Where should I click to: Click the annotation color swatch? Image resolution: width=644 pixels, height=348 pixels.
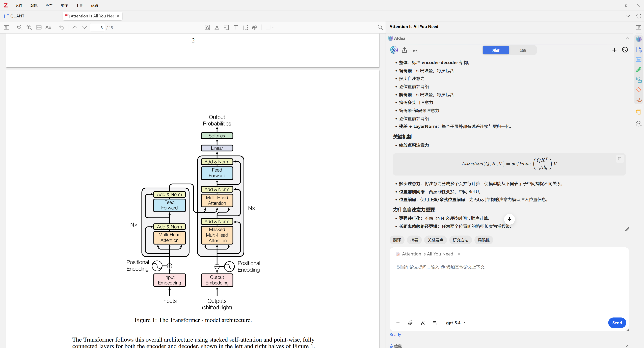[268, 27]
